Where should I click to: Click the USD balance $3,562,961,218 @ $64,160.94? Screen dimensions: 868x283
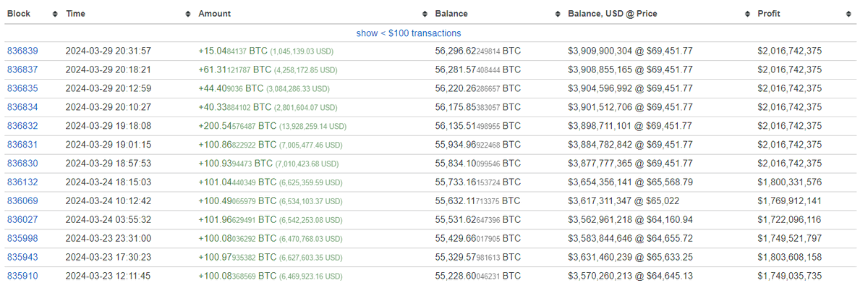631,220
